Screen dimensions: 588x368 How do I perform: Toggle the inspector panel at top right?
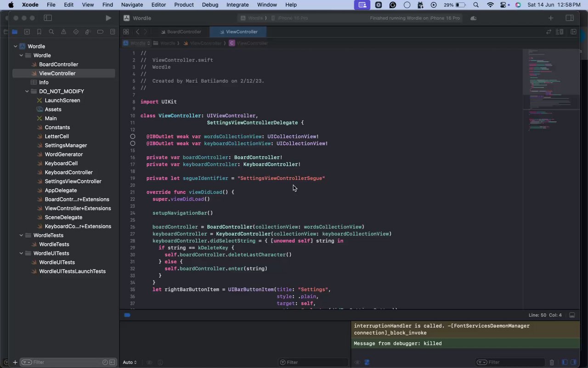(x=570, y=18)
